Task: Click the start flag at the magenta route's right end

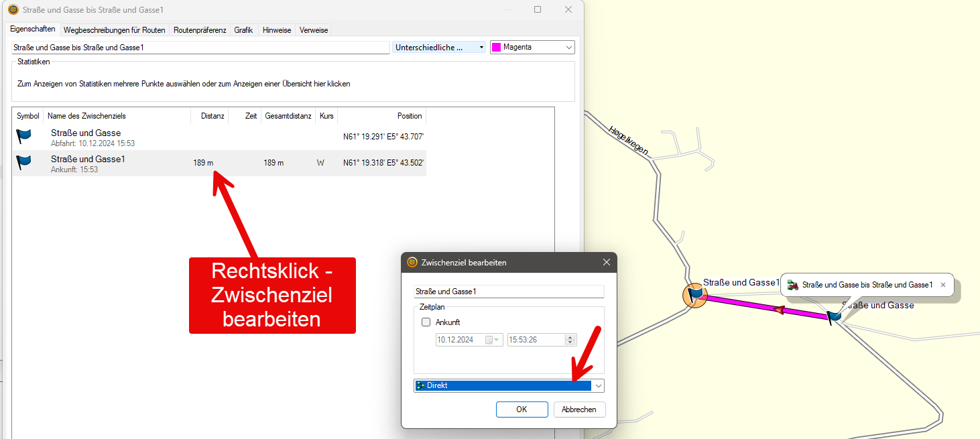Action: [x=833, y=317]
